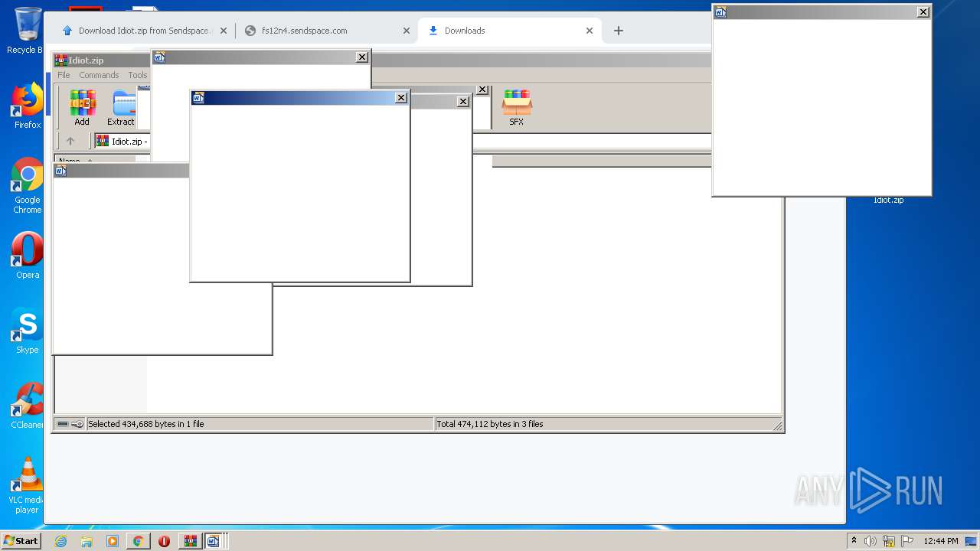Image resolution: width=980 pixels, height=551 pixels.
Task: Open Internet Explorer from taskbar
Action: (61, 541)
